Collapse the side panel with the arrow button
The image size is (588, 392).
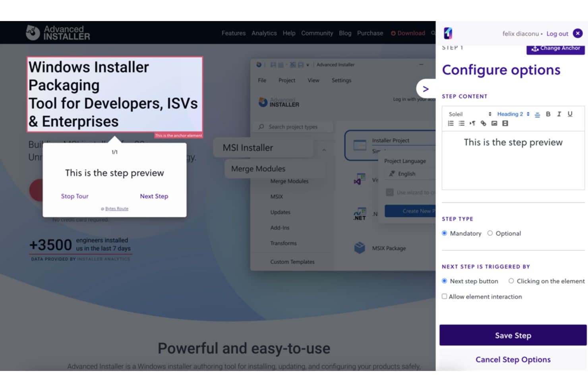pos(426,89)
